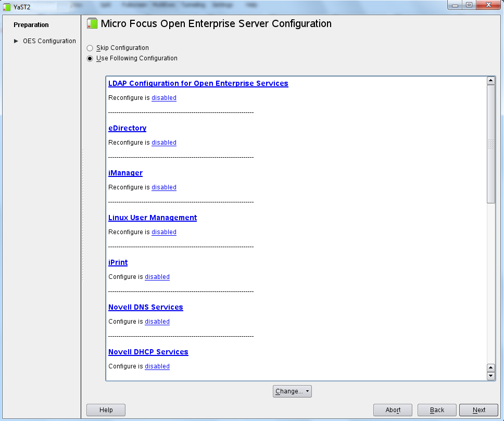The height and width of the screenshot is (421, 504).
Task: Toggle disabled link under Novell DNS Services
Action: tap(157, 322)
